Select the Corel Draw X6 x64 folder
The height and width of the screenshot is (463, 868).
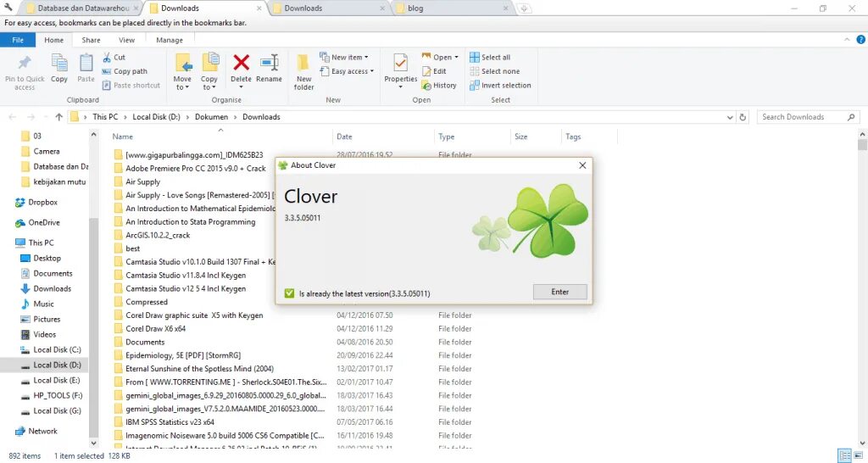tap(156, 328)
